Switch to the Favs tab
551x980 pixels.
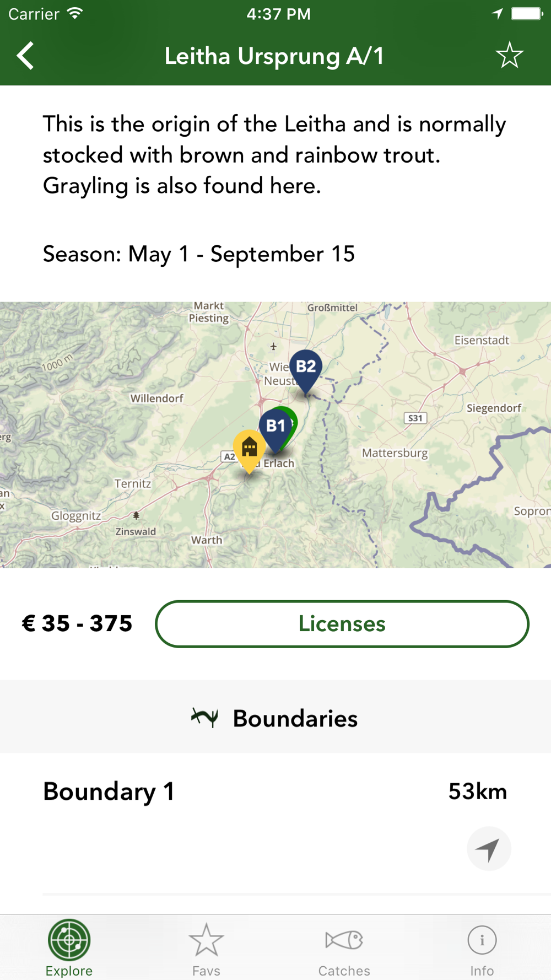(206, 948)
